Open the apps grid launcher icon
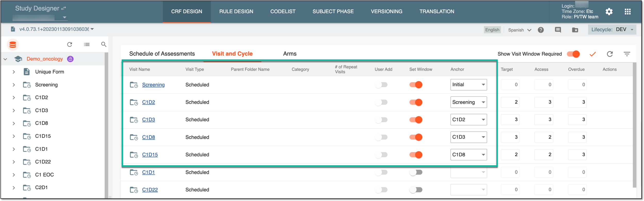Viewport: 644px width, 201px height. tap(628, 12)
